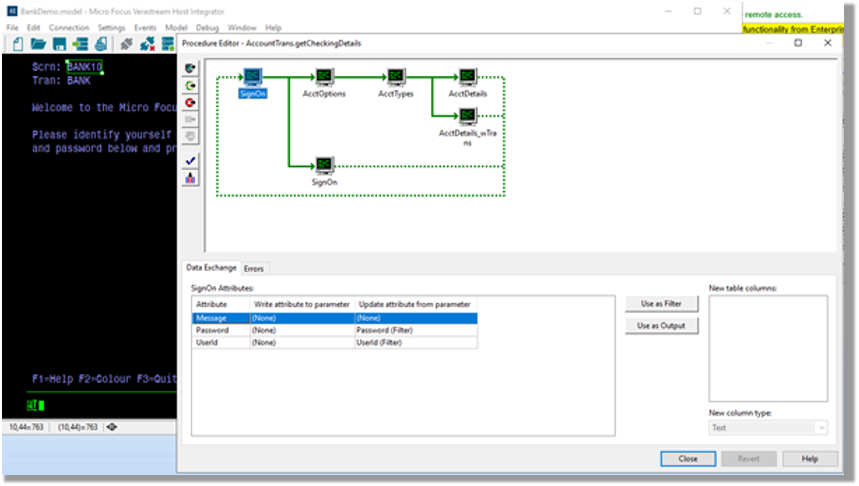Click the green-arrow import toolbar icon
This screenshot has height=486, width=859.
(80, 44)
